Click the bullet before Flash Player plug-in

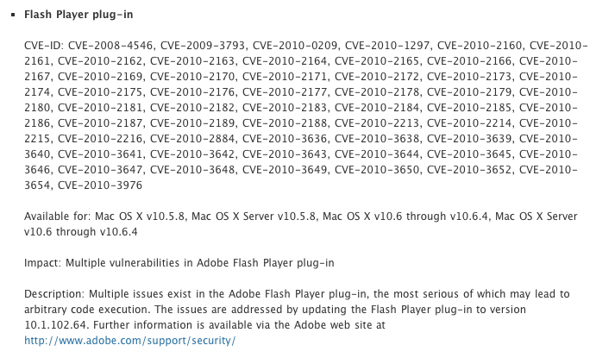(x=13, y=16)
